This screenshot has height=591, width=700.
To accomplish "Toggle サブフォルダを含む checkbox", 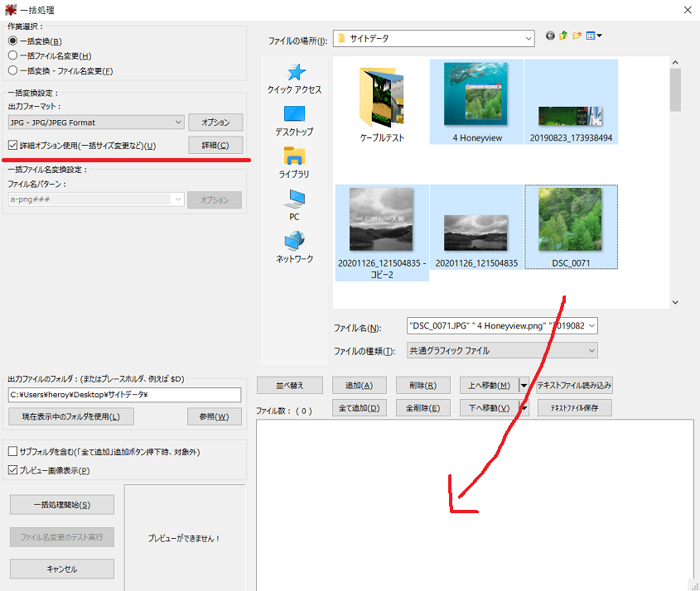I will 13,451.
